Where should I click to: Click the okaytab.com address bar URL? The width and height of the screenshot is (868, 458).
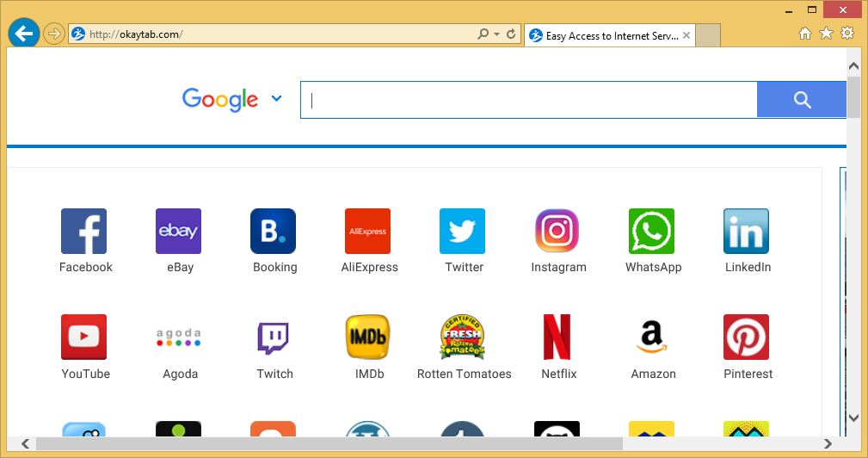pos(136,34)
